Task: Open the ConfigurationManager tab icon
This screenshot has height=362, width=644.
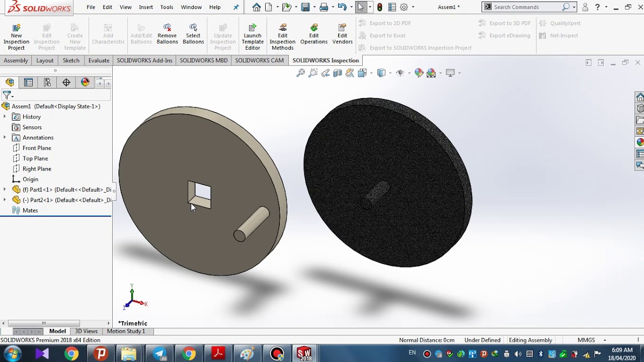Action: (x=47, y=82)
